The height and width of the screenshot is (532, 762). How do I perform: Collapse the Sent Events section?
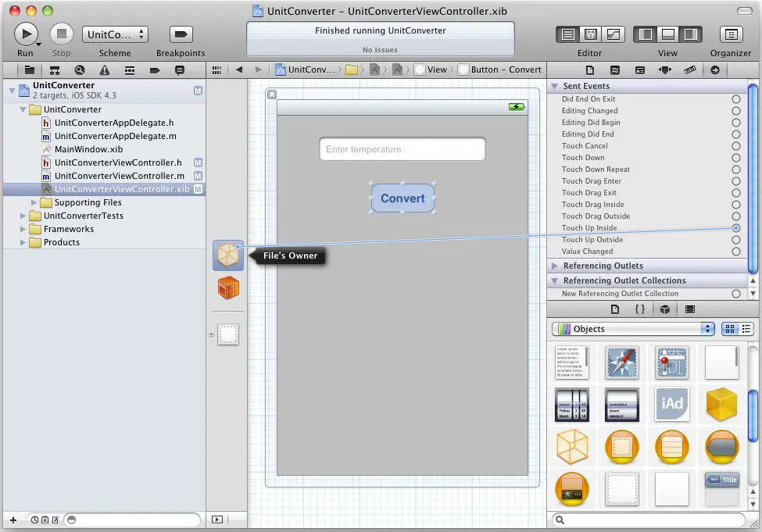(x=554, y=86)
